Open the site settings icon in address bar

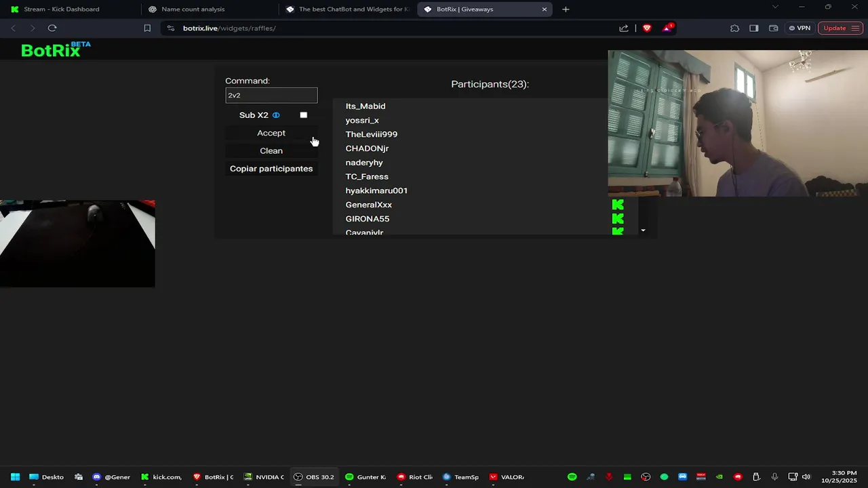coord(170,28)
